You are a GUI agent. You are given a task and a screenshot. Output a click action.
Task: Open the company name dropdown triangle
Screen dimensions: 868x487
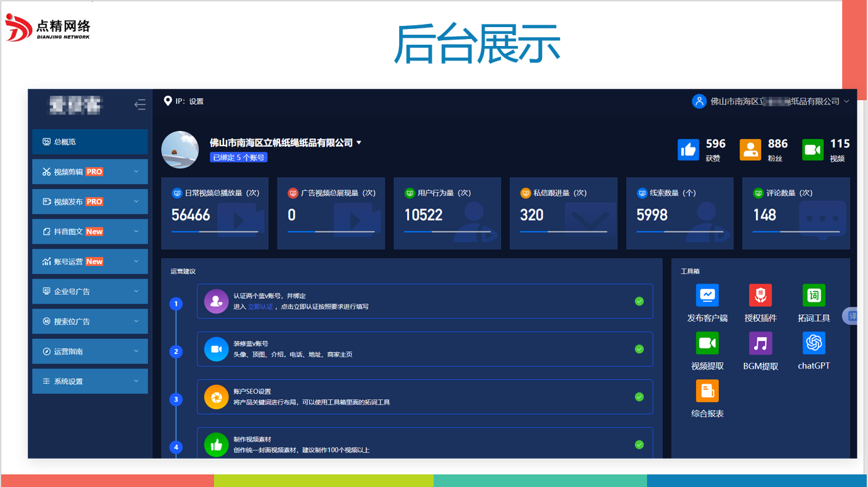pos(359,143)
